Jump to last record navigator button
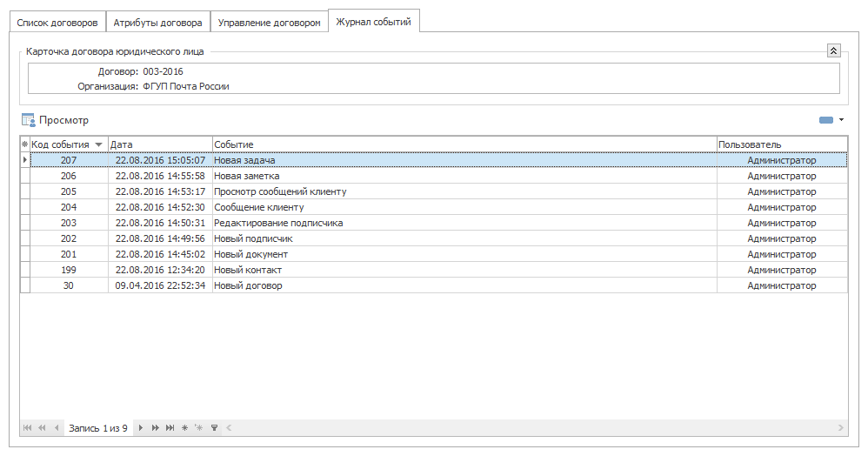868x456 pixels. (x=170, y=428)
